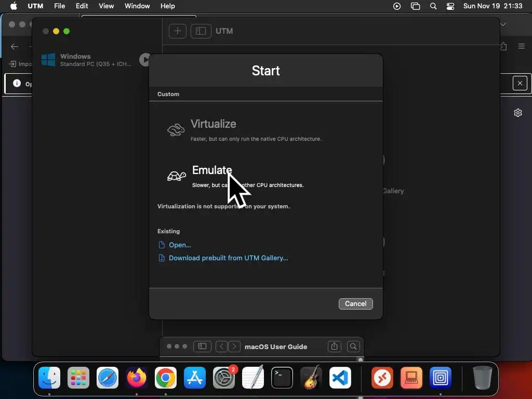Open the Window menu

pyautogui.click(x=137, y=6)
